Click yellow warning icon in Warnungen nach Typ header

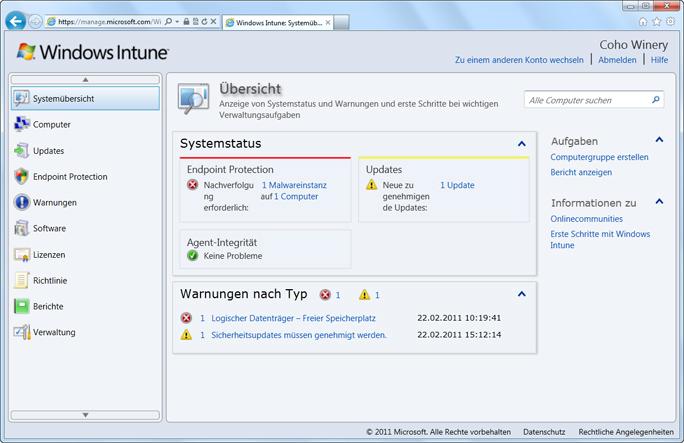tap(364, 295)
